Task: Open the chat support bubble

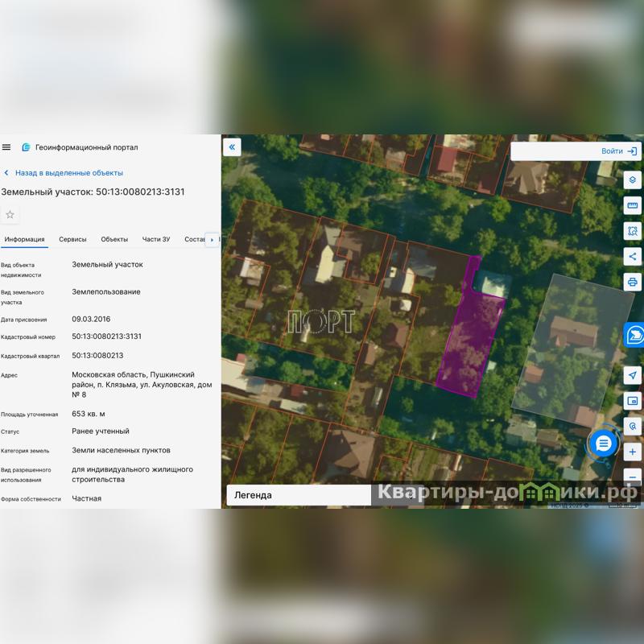Action: (604, 444)
